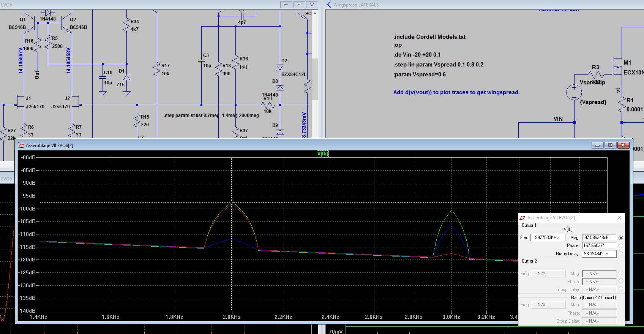This screenshot has height=334, width=644.
Task: Click resistor R17 10k label
Action: click(165, 70)
